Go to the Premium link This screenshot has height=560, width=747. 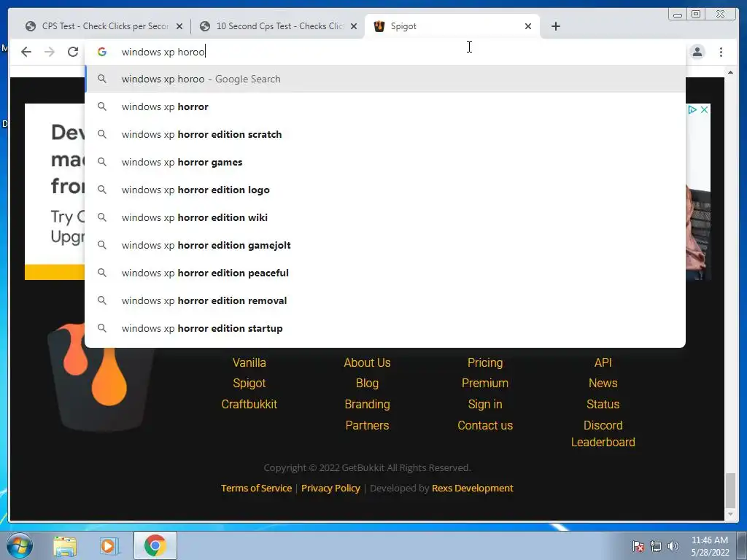point(485,383)
